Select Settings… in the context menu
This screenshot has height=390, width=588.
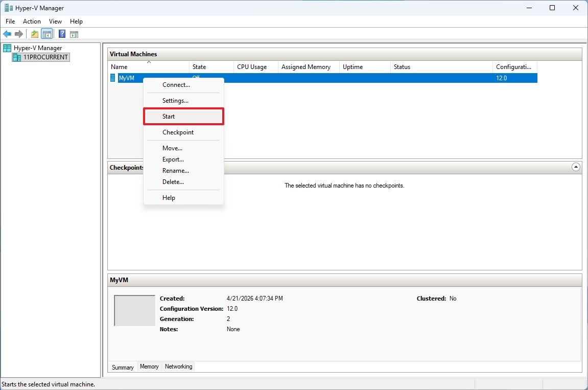(175, 100)
